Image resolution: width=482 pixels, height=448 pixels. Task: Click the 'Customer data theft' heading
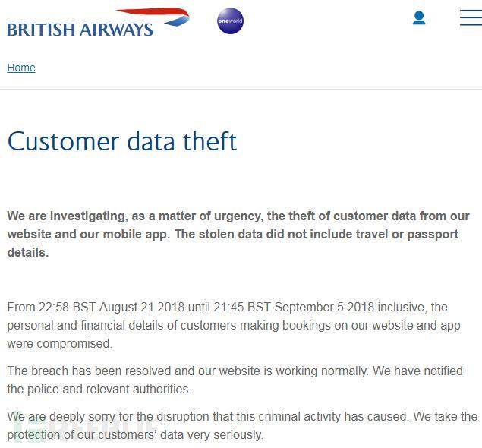click(122, 142)
